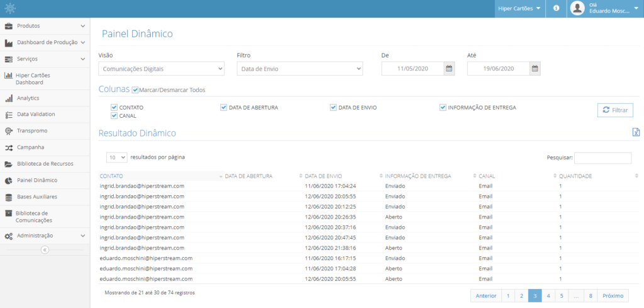Viewport: 644px width, 308px height.
Task: Click the Data Validation checklist icon
Action: click(9, 115)
